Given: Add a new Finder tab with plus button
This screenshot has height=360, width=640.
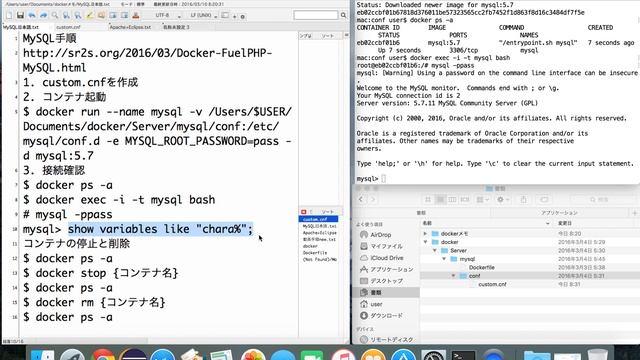Looking at the screenshot, I should pyautogui.click(x=634, y=213).
